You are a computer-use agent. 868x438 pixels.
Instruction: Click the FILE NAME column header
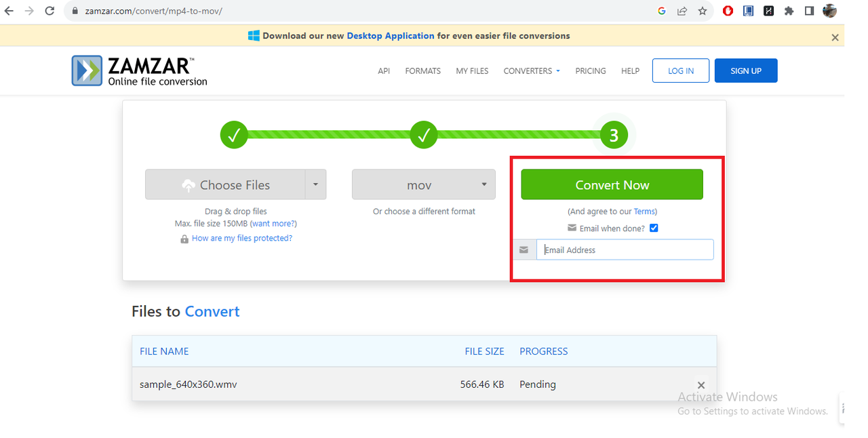point(164,351)
